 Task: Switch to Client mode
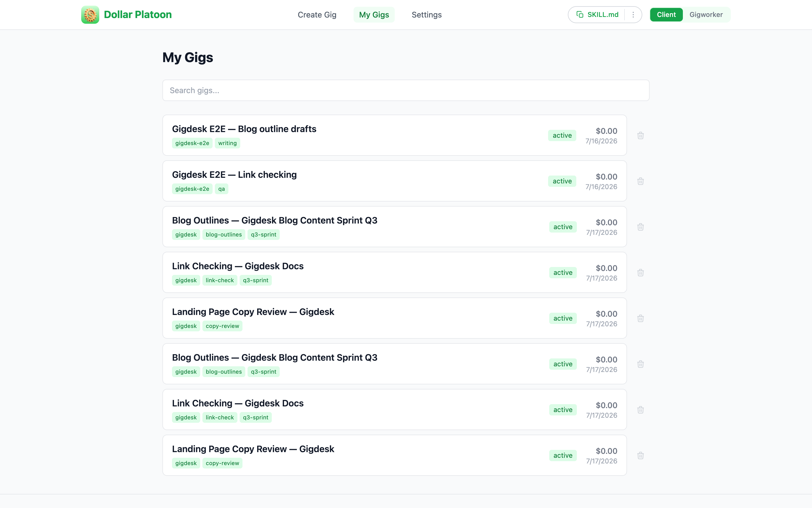[666, 15]
